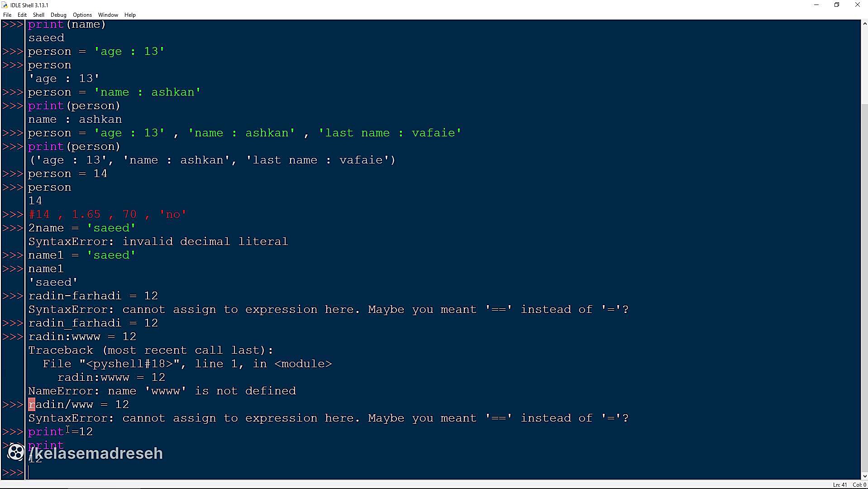
Task: Click the Ln: 41 status indicator
Action: click(x=840, y=484)
